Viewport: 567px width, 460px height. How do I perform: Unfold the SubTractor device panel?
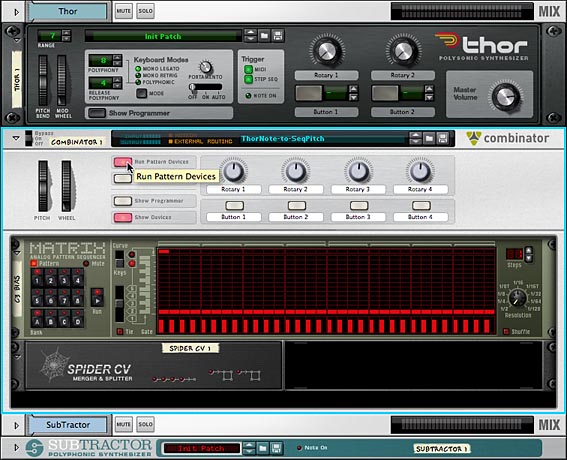(16, 448)
